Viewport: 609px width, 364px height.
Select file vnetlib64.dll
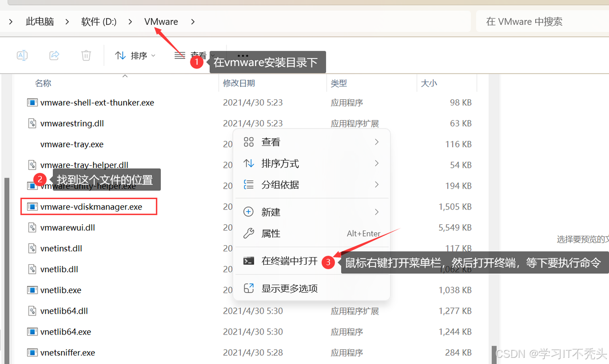[x=64, y=311]
